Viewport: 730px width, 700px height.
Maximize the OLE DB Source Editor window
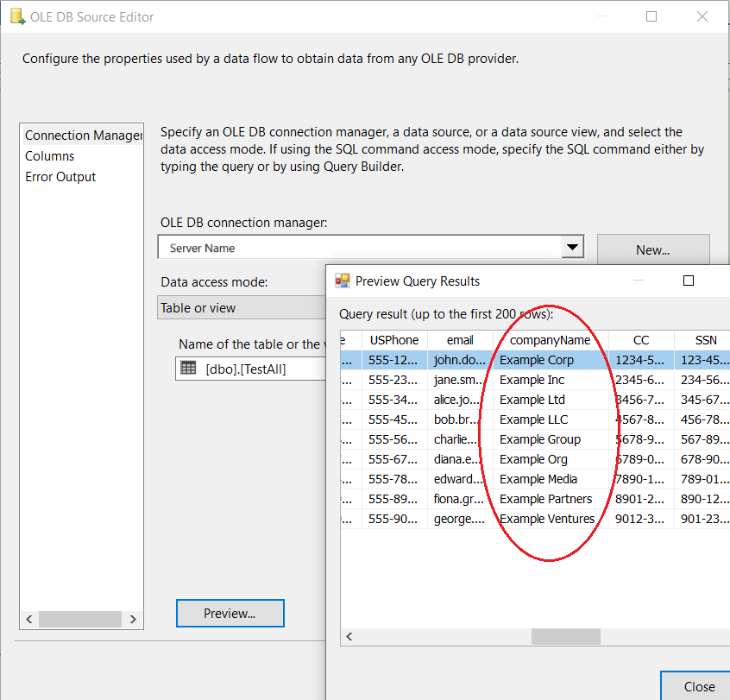(651, 16)
